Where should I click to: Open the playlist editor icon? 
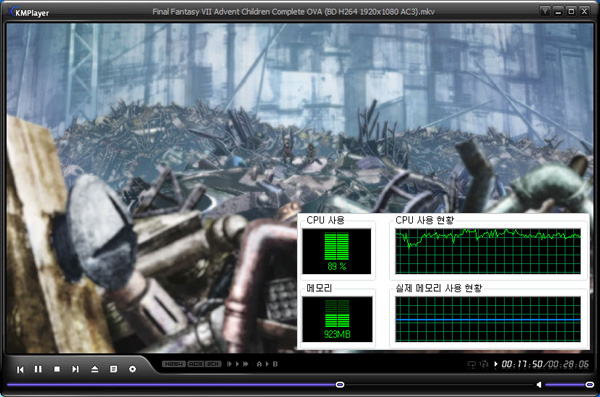click(113, 369)
